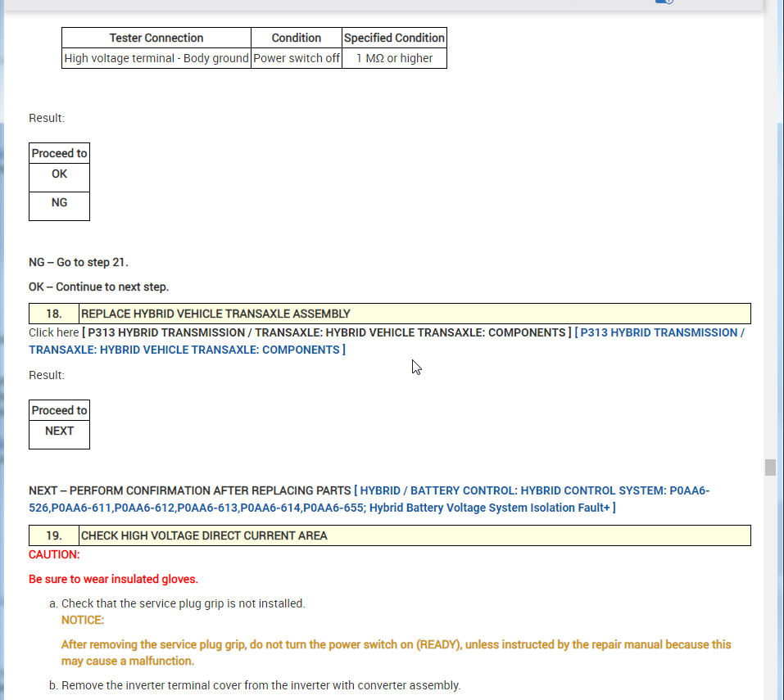Select step 19 Check High Voltage Direct Current header
The image size is (784, 700).
click(389, 535)
